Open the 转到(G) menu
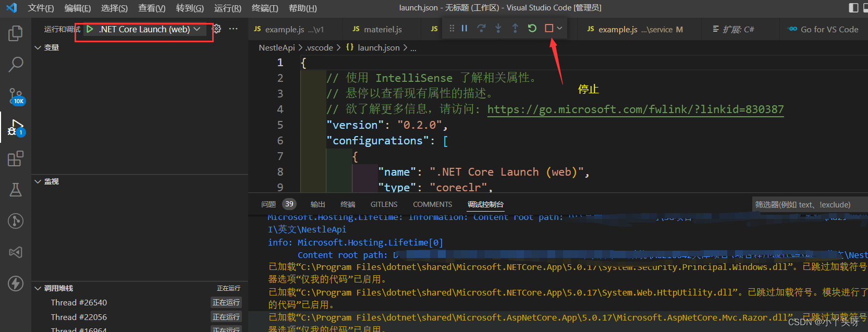868x332 pixels. [x=190, y=8]
